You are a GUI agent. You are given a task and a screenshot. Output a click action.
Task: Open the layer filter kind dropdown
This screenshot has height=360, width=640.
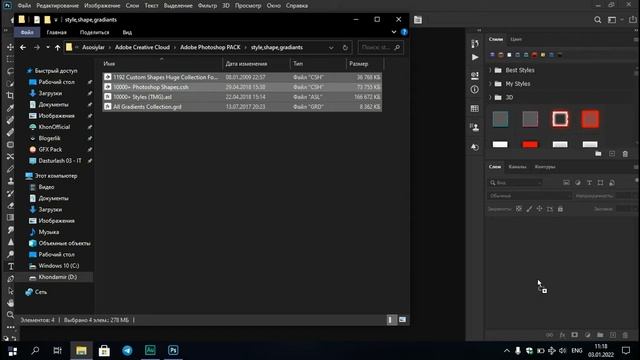tap(516, 183)
